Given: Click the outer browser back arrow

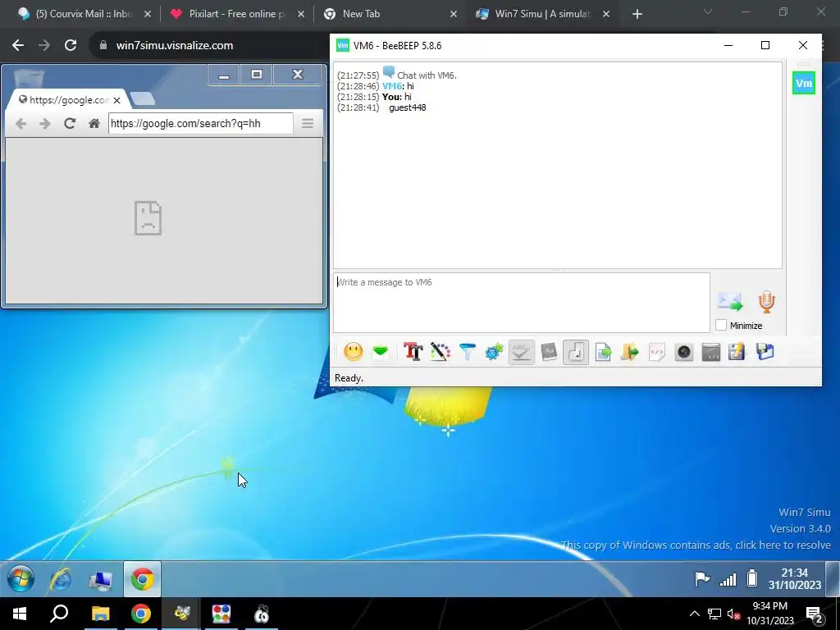Looking at the screenshot, I should pyautogui.click(x=18, y=46).
